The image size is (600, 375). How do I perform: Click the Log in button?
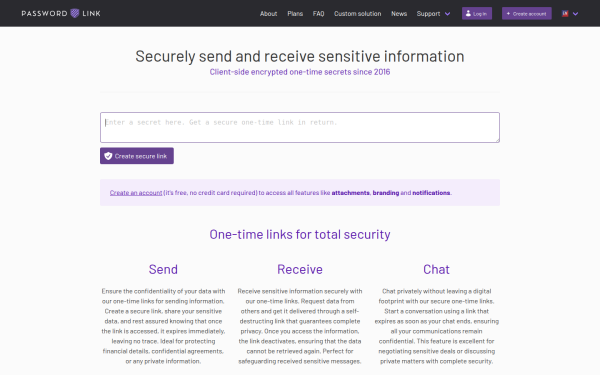point(477,13)
